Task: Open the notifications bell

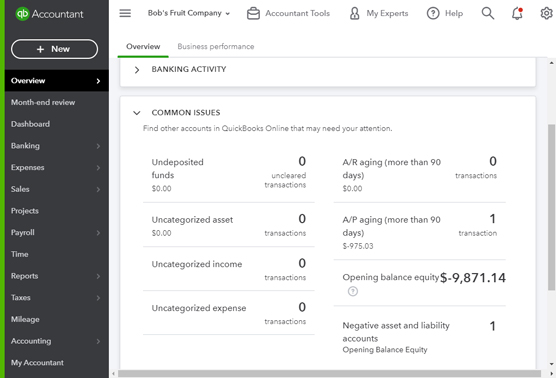Action: [517, 13]
